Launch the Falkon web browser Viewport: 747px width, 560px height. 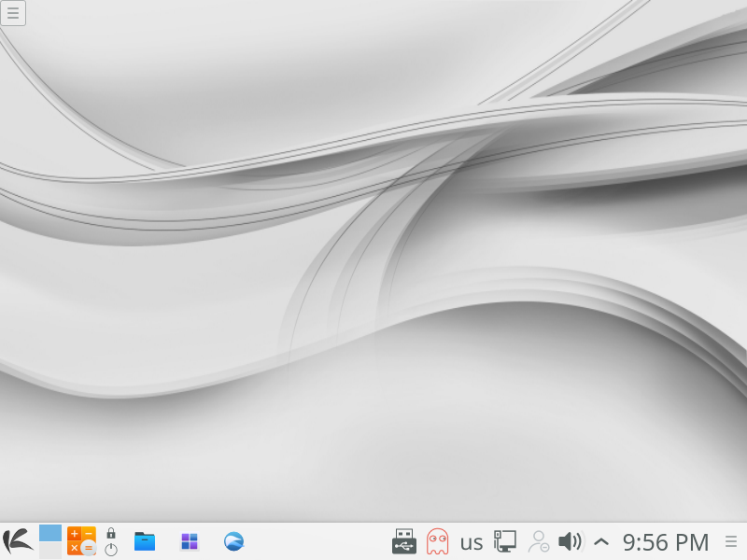(x=233, y=541)
